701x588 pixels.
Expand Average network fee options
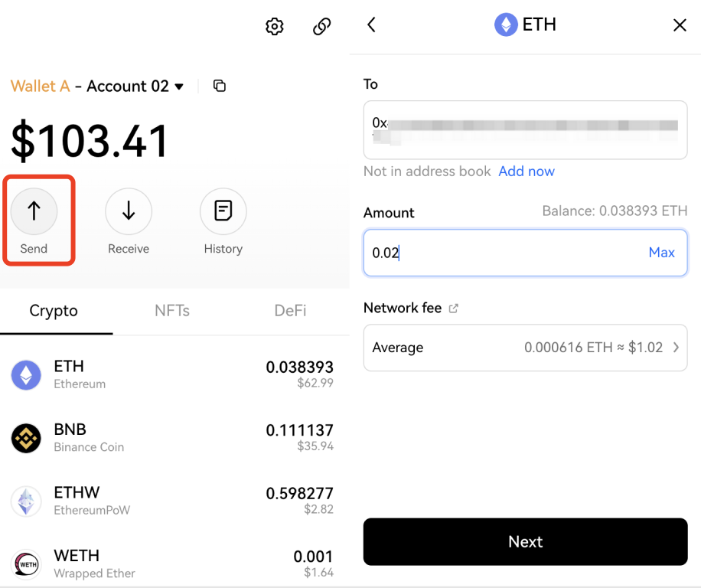point(676,348)
